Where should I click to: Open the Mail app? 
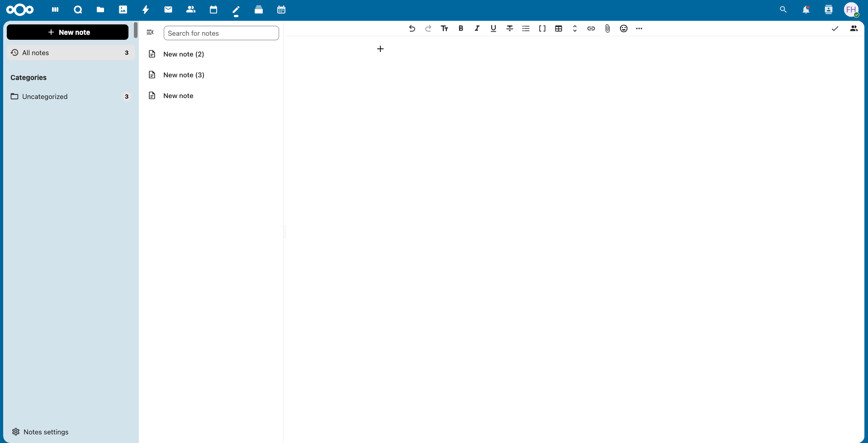[x=168, y=9]
